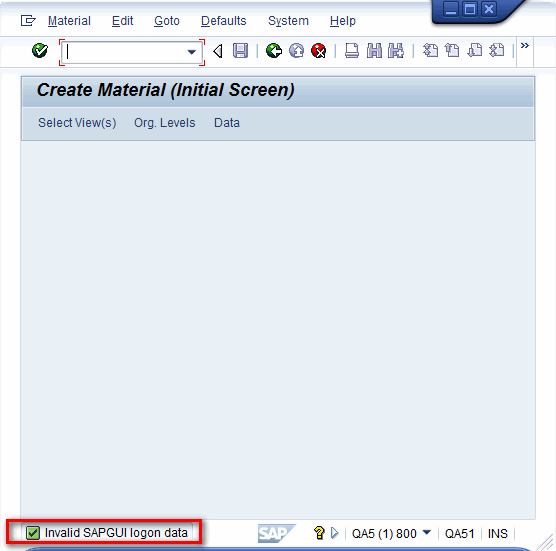Click the Select View(s) button
Image resolution: width=556 pixels, height=551 pixels.
click(x=77, y=123)
